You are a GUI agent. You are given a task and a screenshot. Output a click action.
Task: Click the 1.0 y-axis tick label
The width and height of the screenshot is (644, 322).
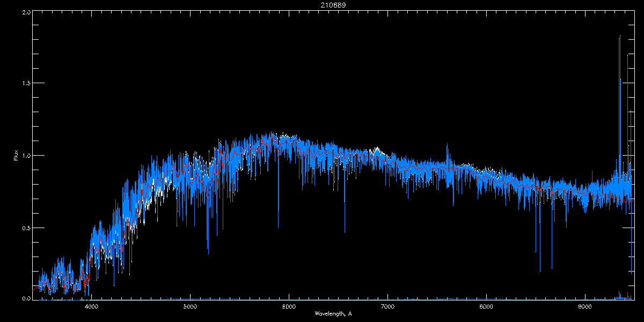pos(26,156)
